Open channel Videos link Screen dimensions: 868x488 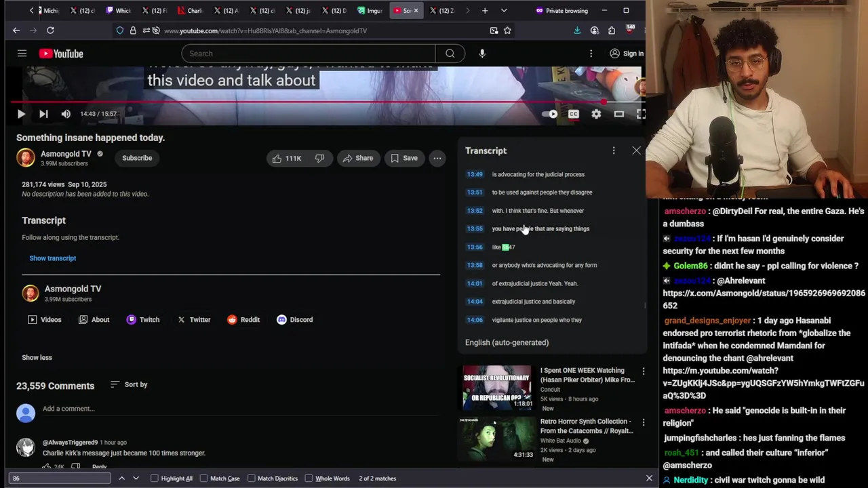pos(44,320)
